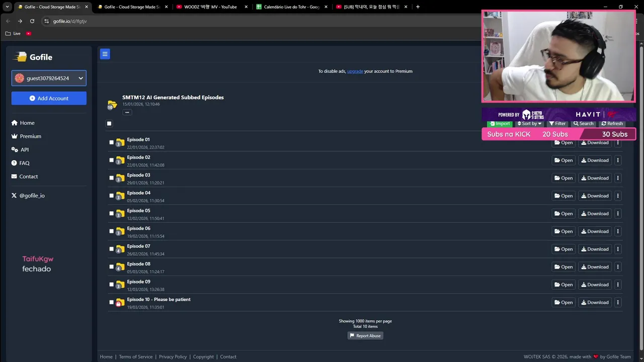Screen dimensions: 644x362
Task: Toggle the sidebar hamburger menu button
Action: (x=105, y=54)
